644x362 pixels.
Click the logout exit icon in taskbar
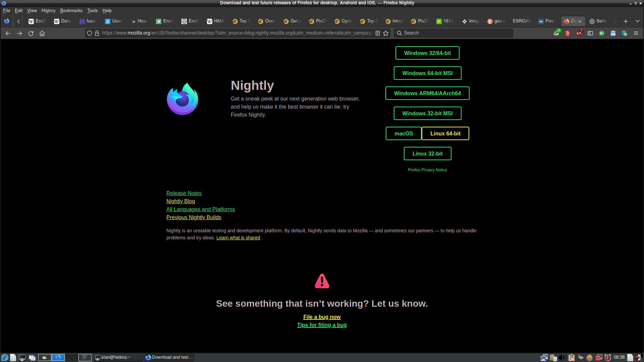pyautogui.click(x=639, y=358)
